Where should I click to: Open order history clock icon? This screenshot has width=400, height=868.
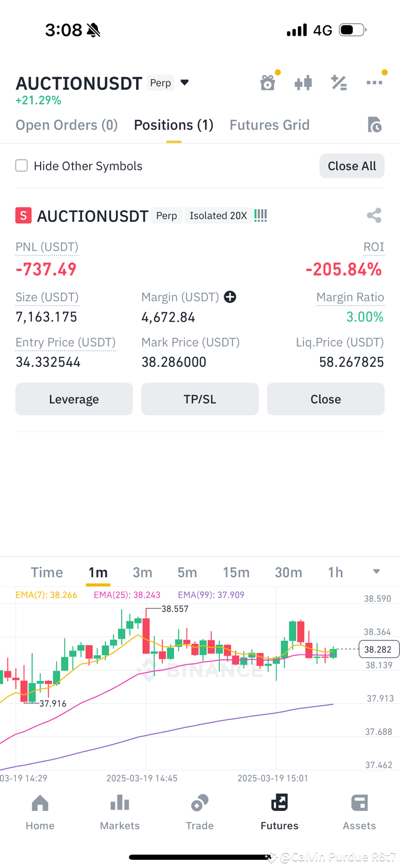click(x=374, y=125)
